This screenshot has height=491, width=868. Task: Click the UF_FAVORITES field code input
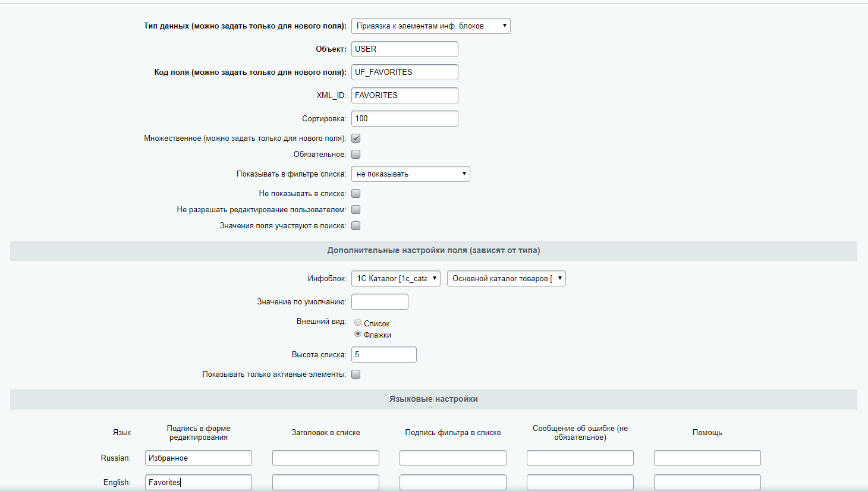tap(404, 73)
